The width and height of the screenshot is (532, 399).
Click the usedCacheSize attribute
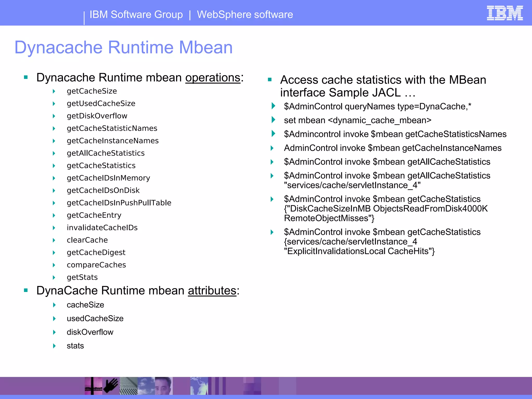point(95,318)
